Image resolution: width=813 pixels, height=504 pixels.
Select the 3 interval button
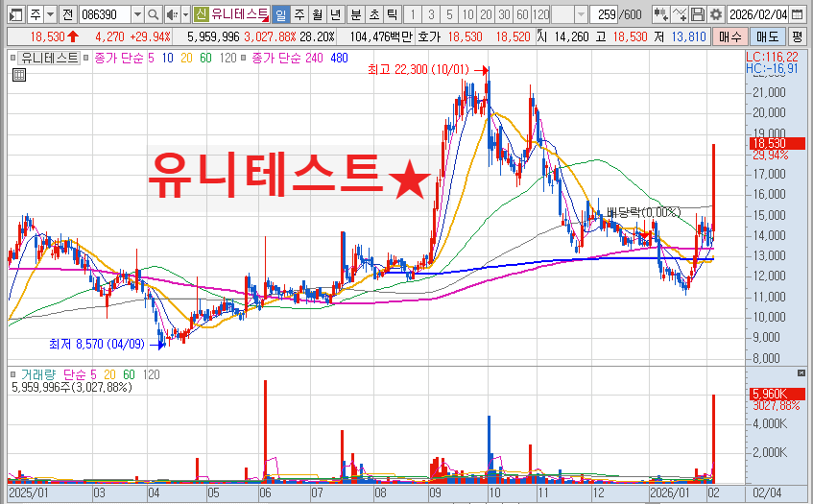431,14
